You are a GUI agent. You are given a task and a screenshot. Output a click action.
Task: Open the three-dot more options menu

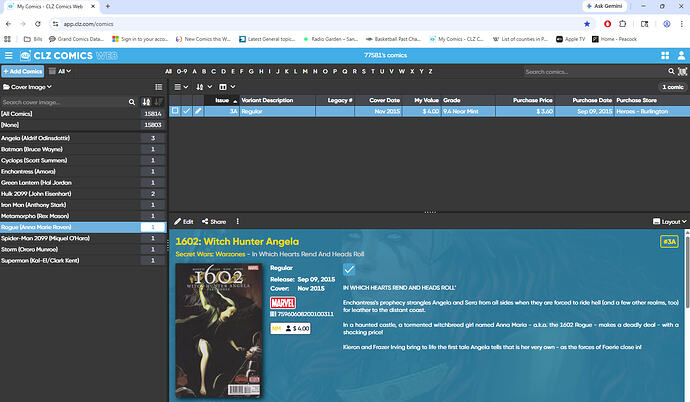pos(238,221)
